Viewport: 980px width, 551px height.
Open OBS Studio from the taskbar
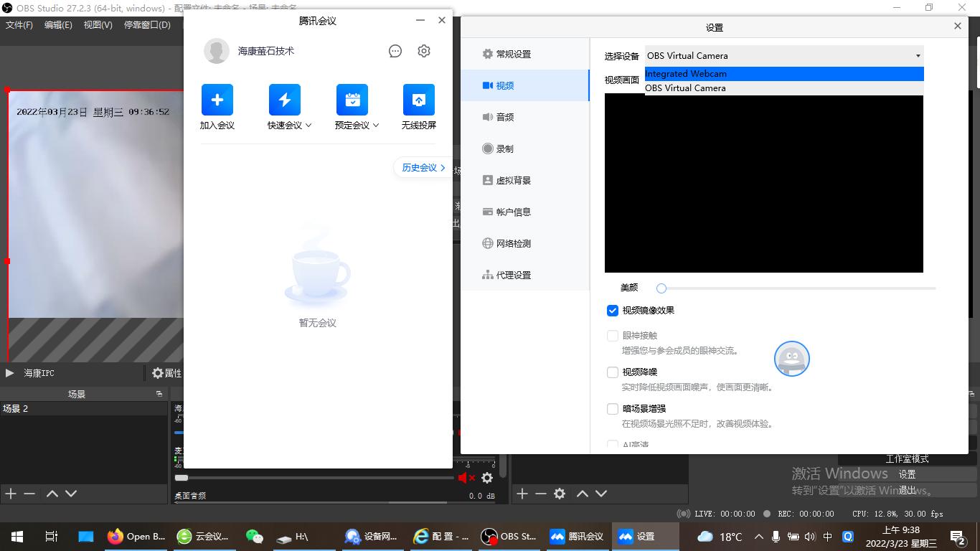point(509,536)
